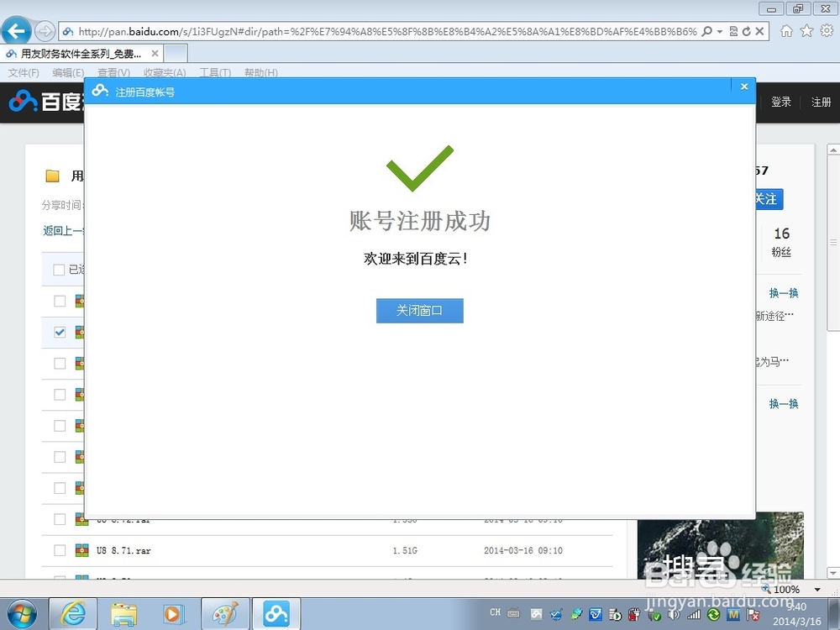Open the address bar dropdown arrow
Screen dimensions: 840x630
pos(720,32)
